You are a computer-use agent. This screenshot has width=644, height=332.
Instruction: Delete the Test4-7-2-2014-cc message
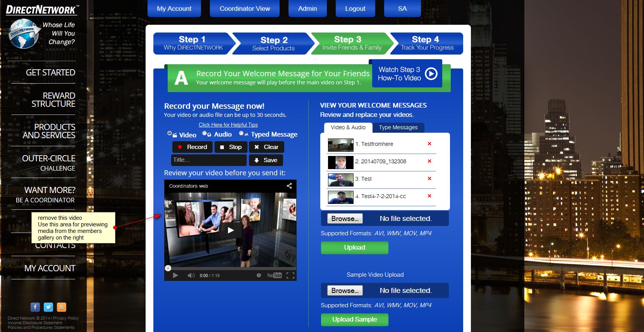(429, 196)
